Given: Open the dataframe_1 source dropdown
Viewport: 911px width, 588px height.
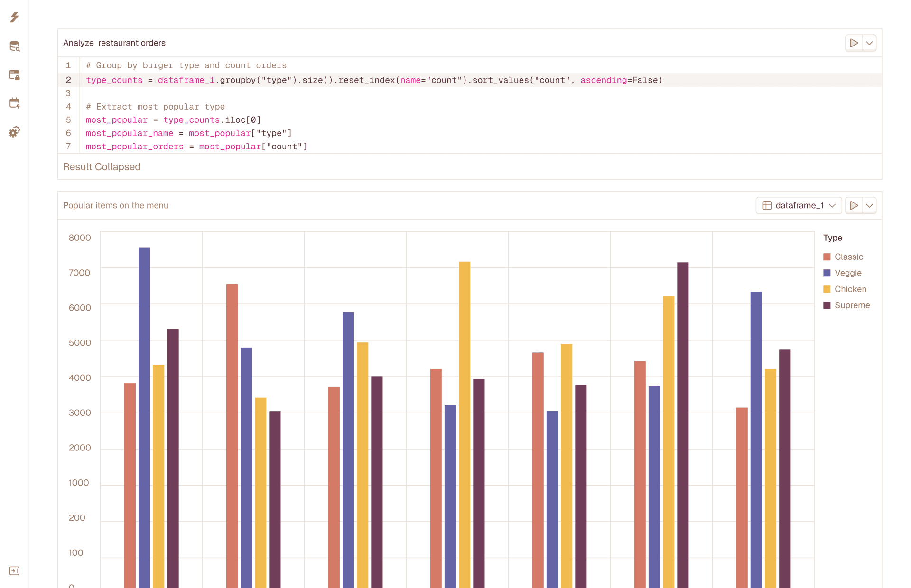Looking at the screenshot, I should 799,205.
